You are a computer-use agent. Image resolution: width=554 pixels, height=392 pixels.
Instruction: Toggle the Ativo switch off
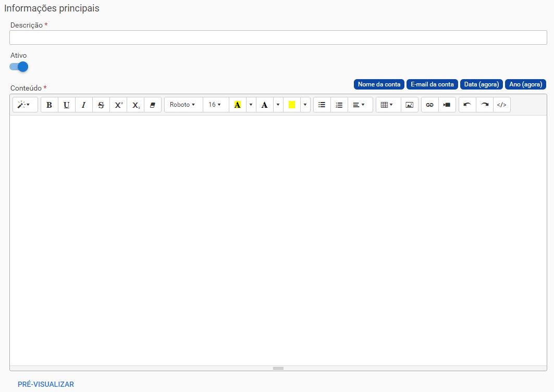point(19,67)
